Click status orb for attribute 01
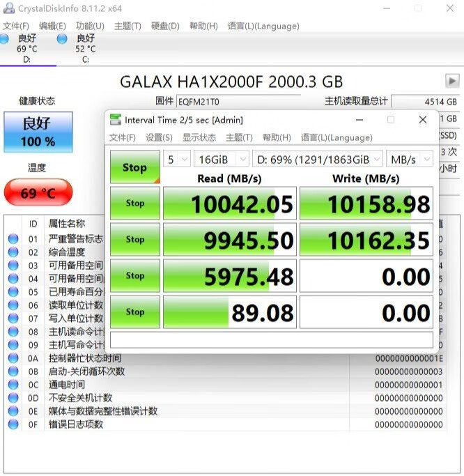The width and height of the screenshot is (464, 476). [13, 239]
